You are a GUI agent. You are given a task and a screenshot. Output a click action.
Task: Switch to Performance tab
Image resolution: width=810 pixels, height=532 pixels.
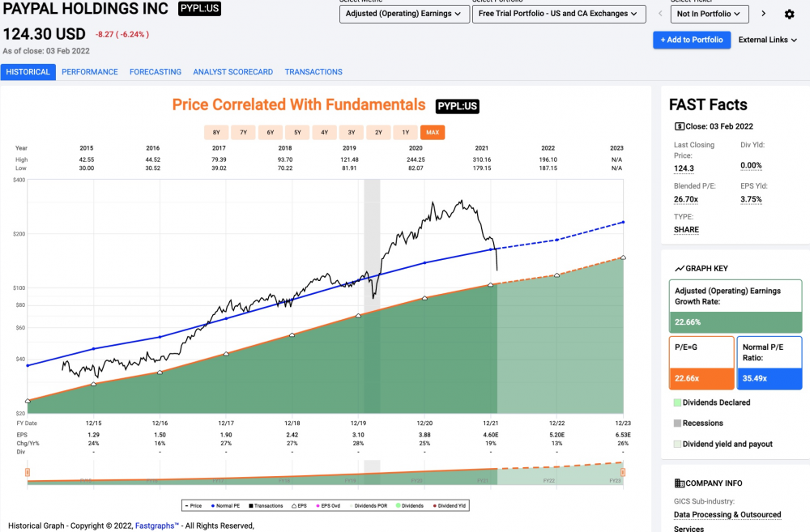pos(90,72)
